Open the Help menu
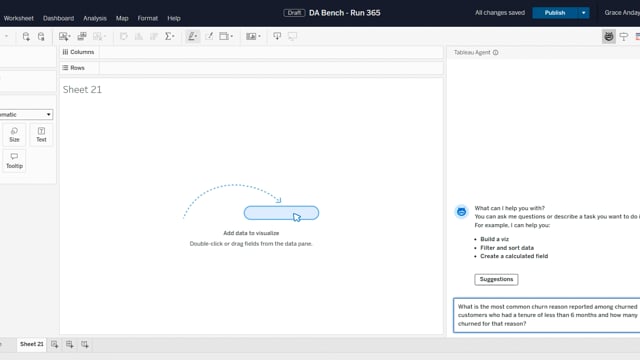Screen dimensions: 640x360 (174, 18)
